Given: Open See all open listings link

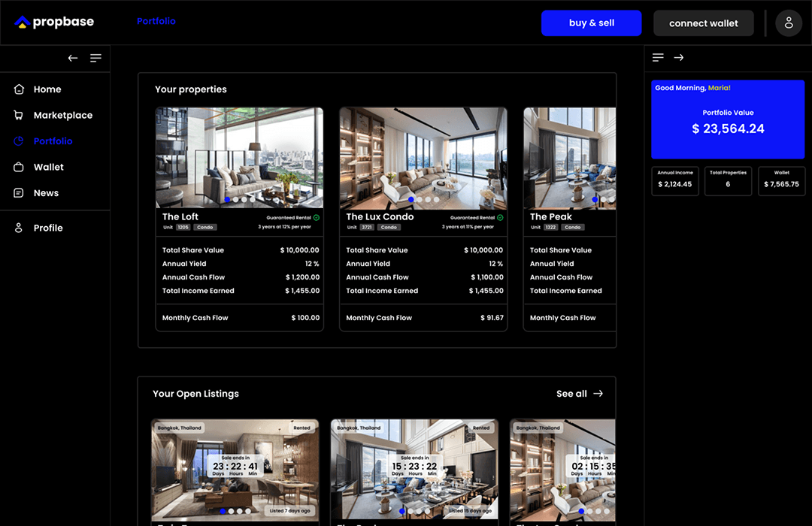Looking at the screenshot, I should (579, 394).
